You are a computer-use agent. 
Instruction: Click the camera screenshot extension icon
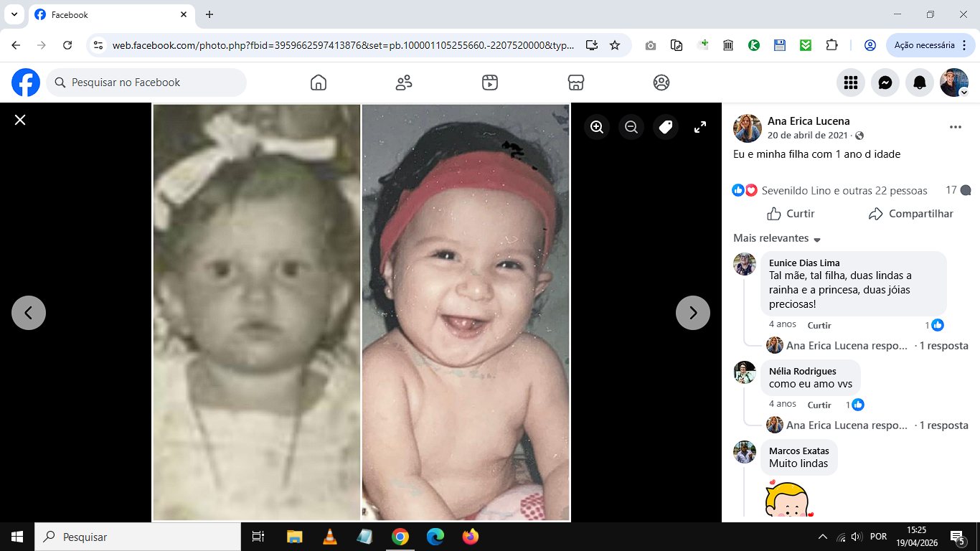coord(651,45)
